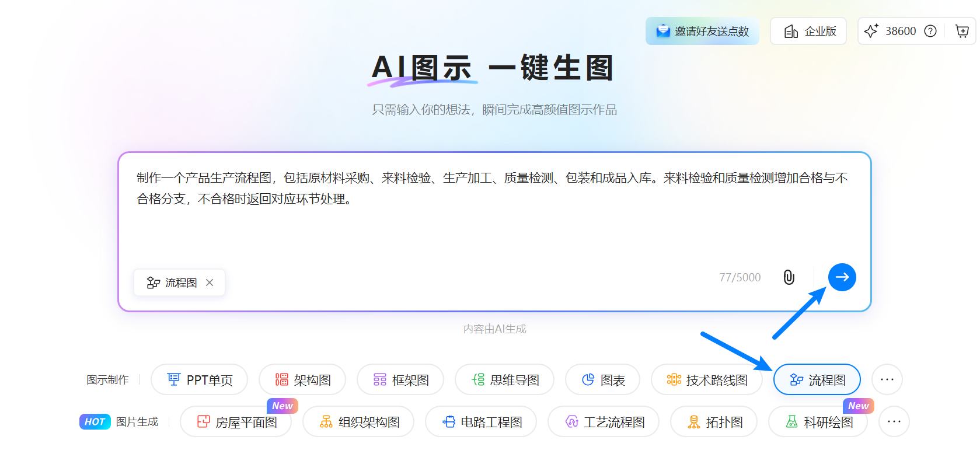Screen dimensions: 980x450
Task: Click 邀请好友送点数 invite button
Action: click(x=702, y=31)
